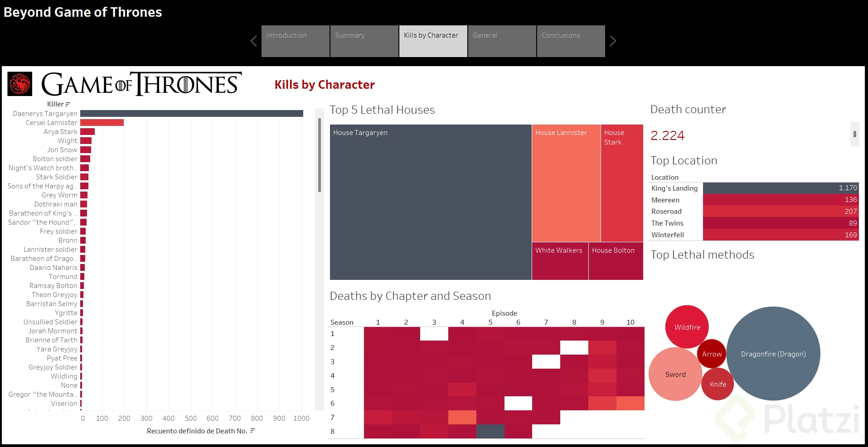Click the Location column header

(x=665, y=178)
